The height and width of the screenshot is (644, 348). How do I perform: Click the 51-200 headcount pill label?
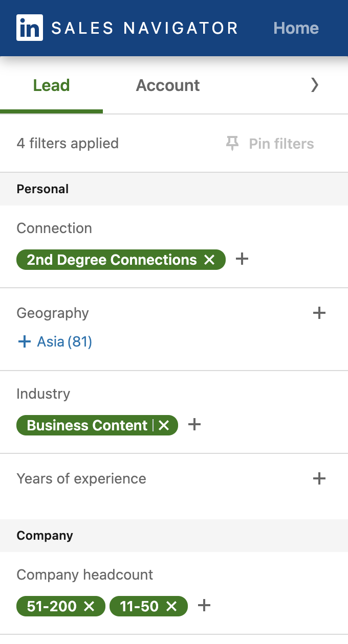[x=52, y=606]
